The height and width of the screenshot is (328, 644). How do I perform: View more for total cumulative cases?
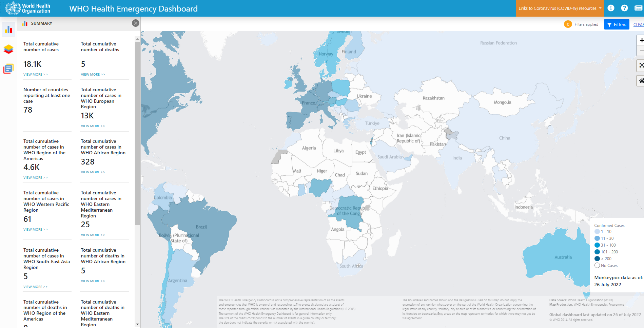coord(35,75)
